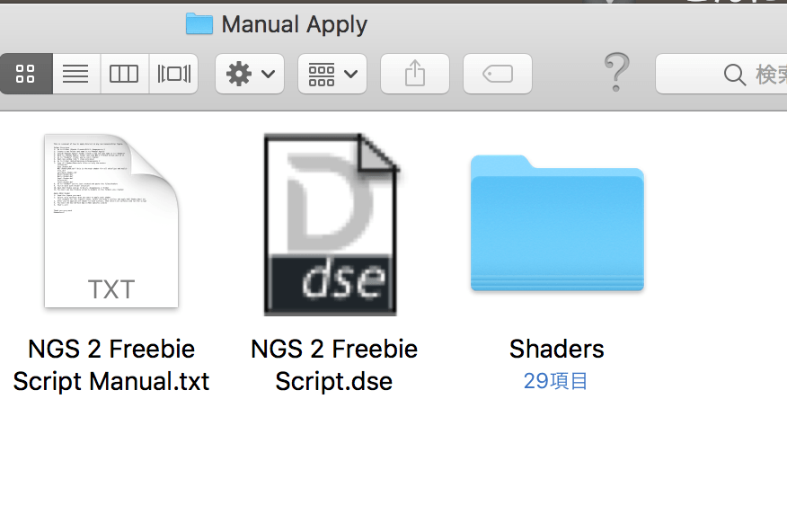Switch to Cover Flow view
787x532 pixels.
[x=173, y=74]
